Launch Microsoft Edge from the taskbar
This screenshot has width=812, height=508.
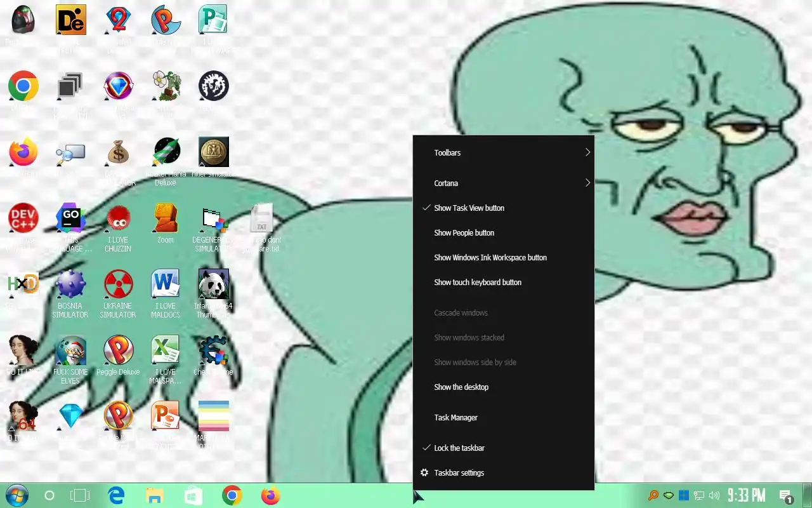[x=116, y=495]
